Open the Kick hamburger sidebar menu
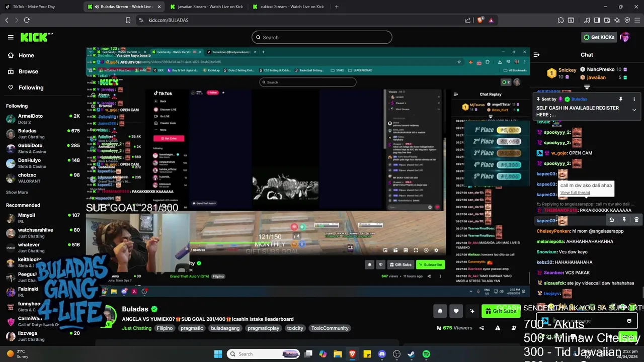Viewport: 644px width, 362px height. (11, 37)
